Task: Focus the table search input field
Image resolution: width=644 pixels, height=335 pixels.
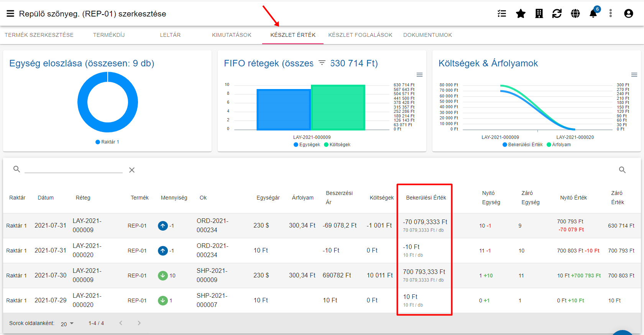Action: click(x=74, y=169)
